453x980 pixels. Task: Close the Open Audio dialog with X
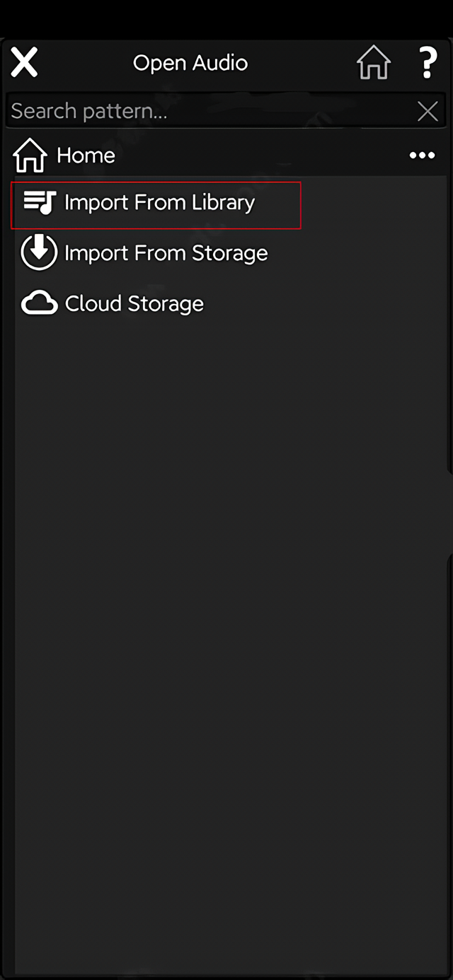(24, 62)
